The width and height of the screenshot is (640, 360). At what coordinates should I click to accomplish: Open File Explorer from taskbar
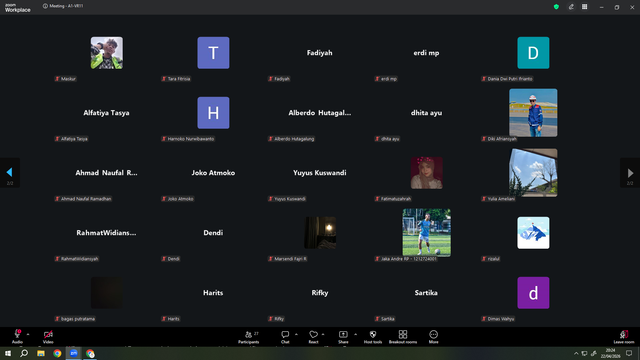tap(41, 353)
